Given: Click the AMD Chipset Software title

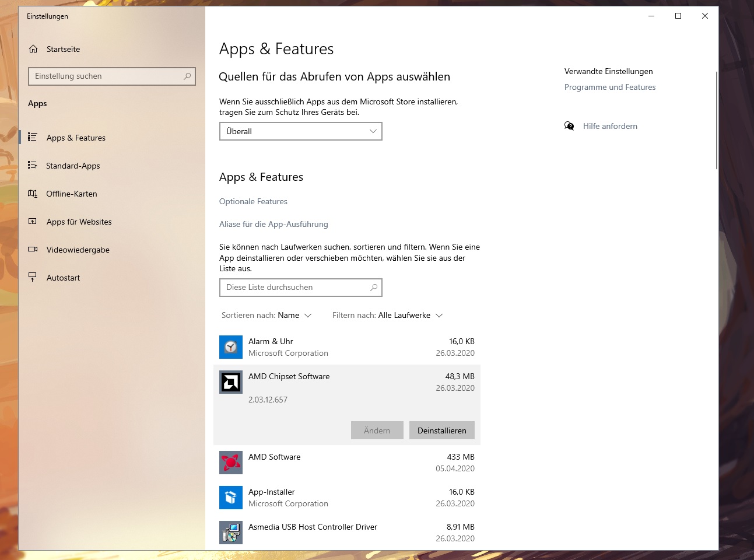Looking at the screenshot, I should 289,376.
